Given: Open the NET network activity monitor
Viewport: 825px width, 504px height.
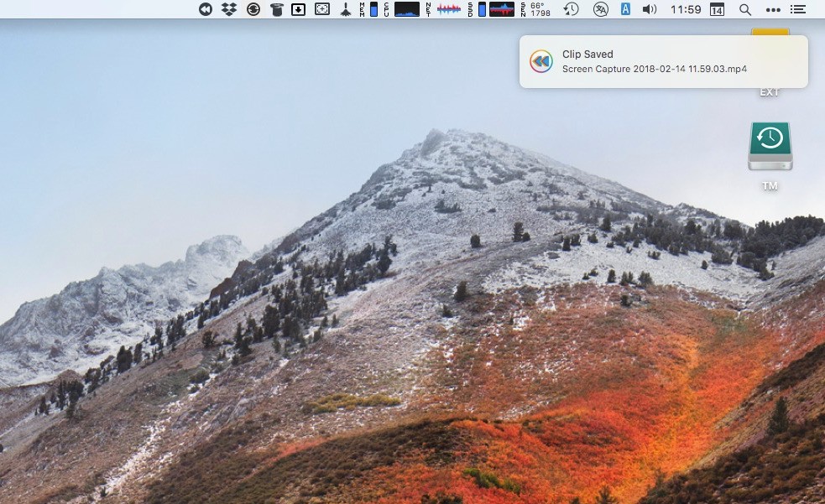Looking at the screenshot, I should [443, 9].
